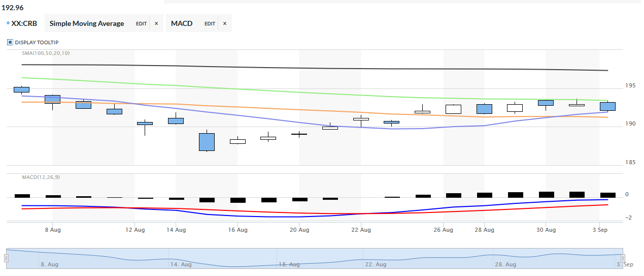Click the 20 Aug x-axis date label

pos(299,230)
